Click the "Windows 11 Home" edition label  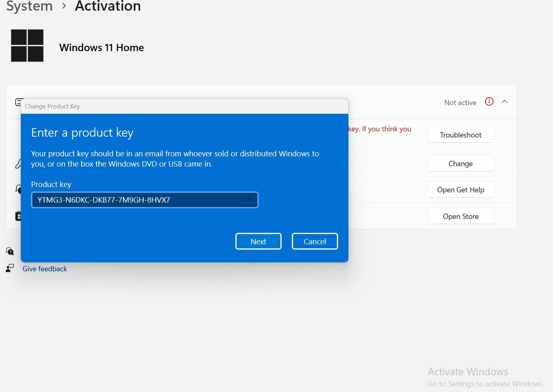(x=102, y=47)
